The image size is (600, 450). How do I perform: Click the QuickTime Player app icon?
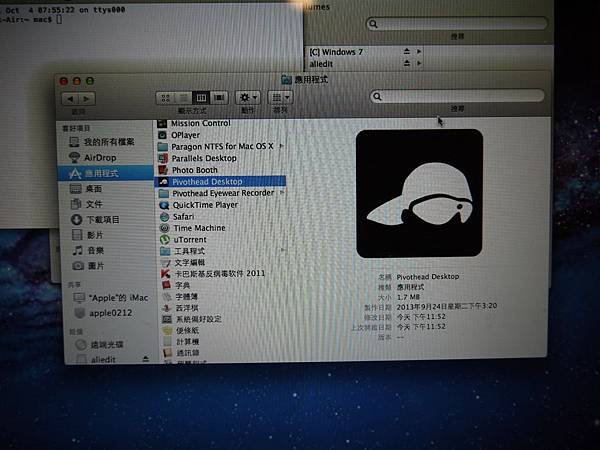click(164, 205)
